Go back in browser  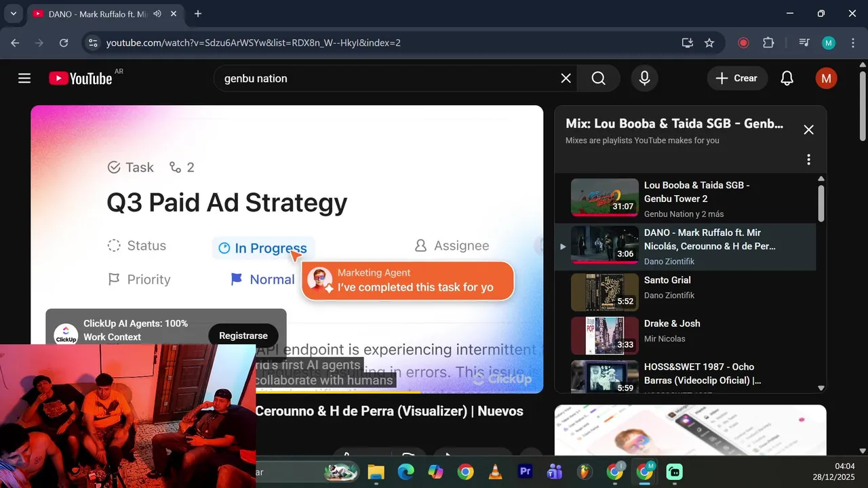click(15, 43)
